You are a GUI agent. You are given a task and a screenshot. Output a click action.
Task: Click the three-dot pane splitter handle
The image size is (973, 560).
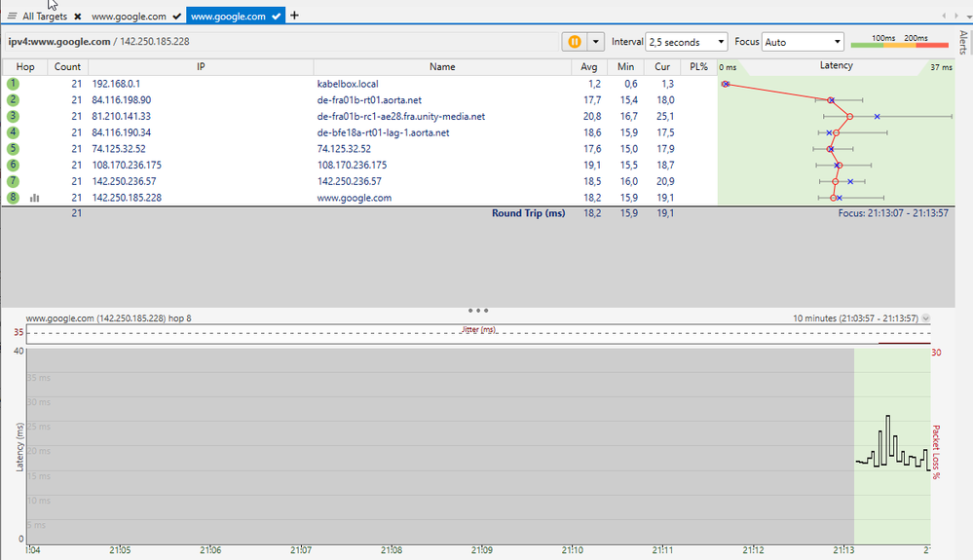478,310
